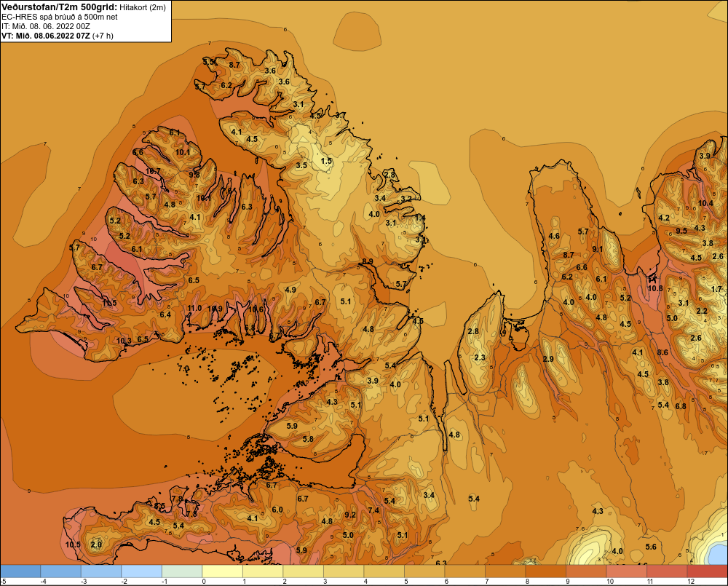Screen dimensions: 728x586
Task: Click the 6.0 temperature value
Action: coord(277,510)
